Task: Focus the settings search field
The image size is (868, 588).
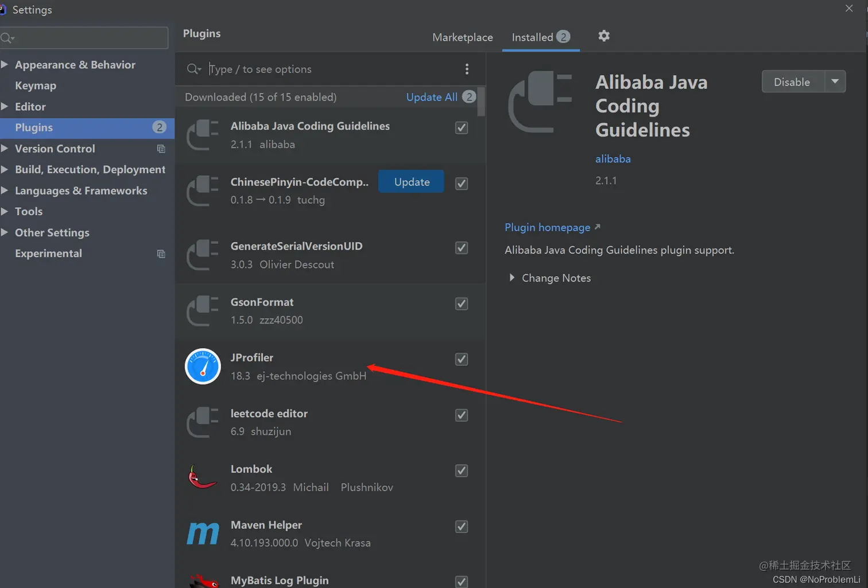Action: tap(84, 38)
